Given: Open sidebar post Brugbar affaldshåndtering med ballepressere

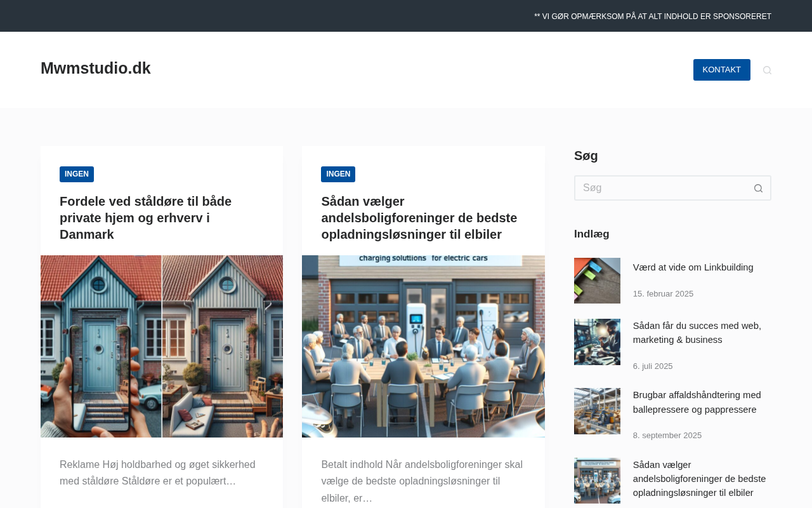Looking at the screenshot, I should click(697, 402).
